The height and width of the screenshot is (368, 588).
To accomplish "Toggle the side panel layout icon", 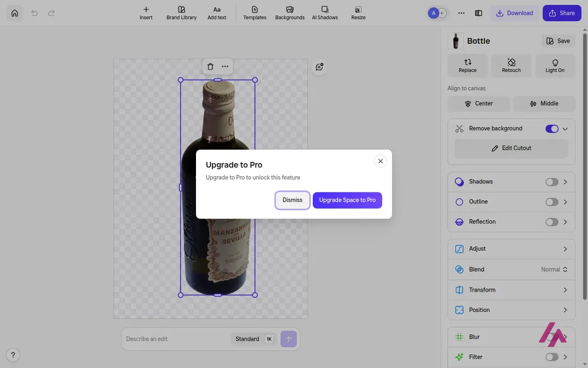I will pyautogui.click(x=479, y=13).
